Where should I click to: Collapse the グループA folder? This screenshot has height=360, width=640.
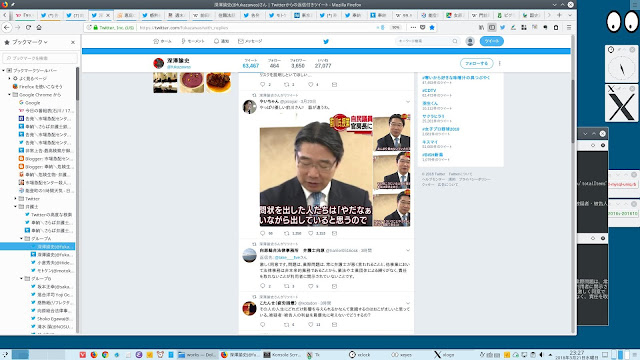[22, 238]
